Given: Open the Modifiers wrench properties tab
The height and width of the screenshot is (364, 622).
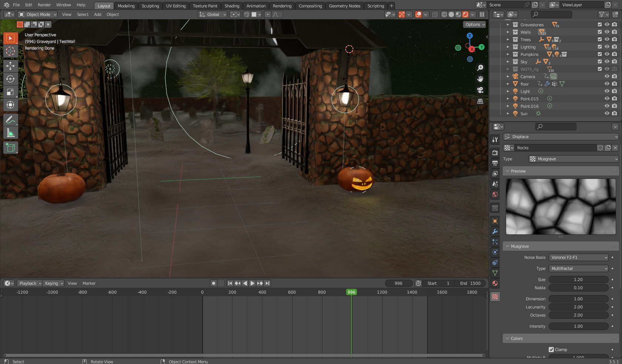Looking at the screenshot, I should 495,231.
